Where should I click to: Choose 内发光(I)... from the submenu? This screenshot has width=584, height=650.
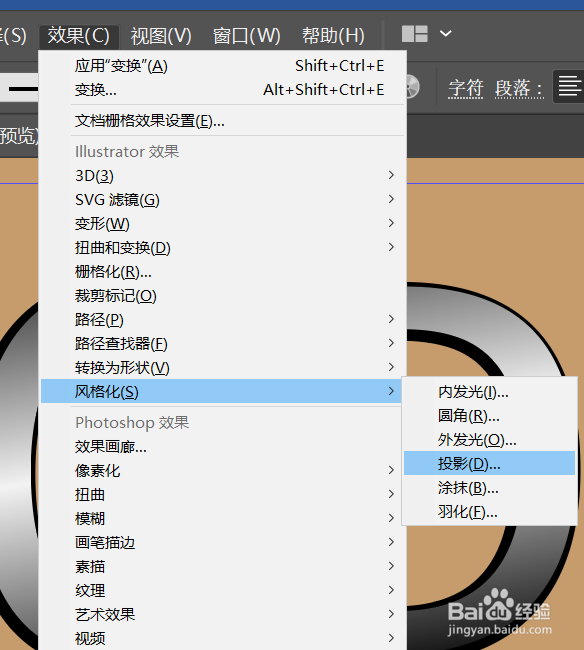pos(489,392)
